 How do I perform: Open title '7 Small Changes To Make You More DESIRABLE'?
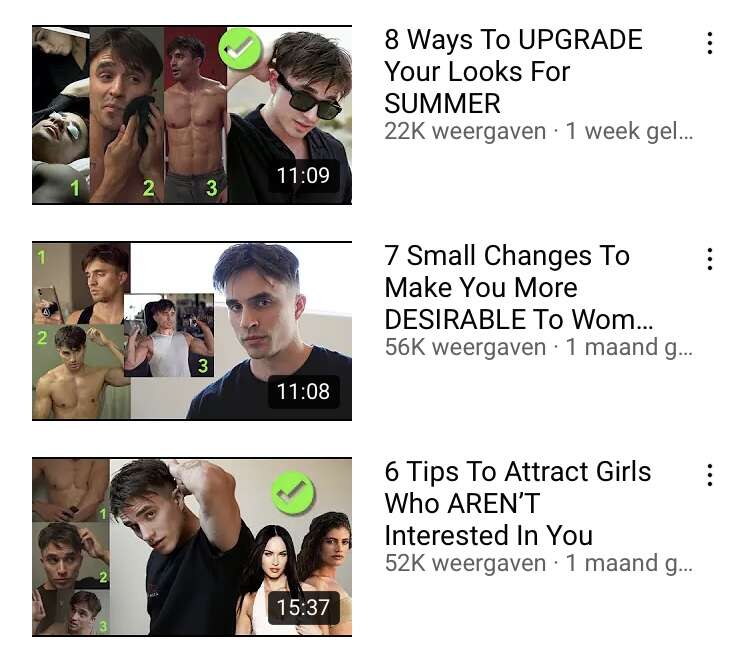[518, 288]
